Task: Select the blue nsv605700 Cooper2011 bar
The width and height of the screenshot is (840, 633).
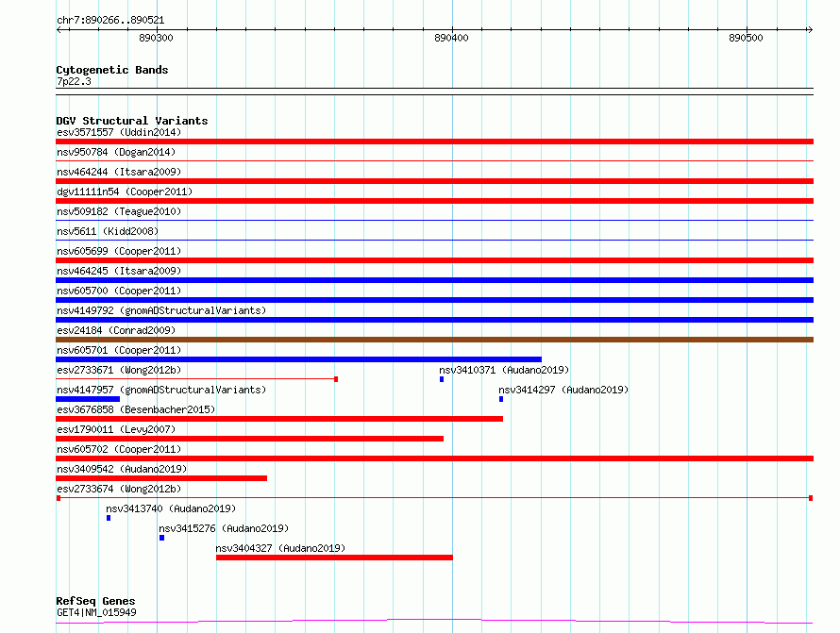Action: click(x=434, y=300)
